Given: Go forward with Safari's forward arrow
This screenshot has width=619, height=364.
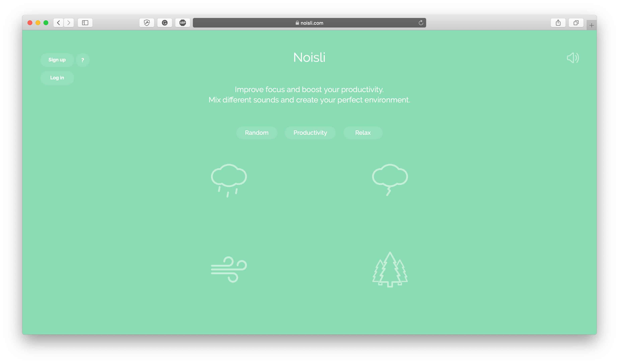Looking at the screenshot, I should [x=69, y=23].
